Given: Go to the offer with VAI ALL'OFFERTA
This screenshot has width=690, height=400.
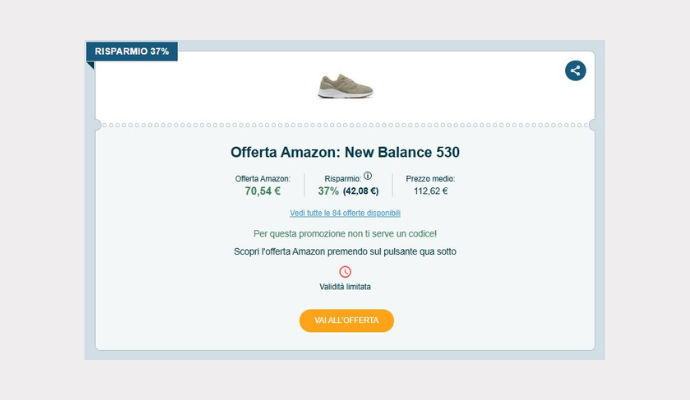Looking at the screenshot, I should (346, 320).
